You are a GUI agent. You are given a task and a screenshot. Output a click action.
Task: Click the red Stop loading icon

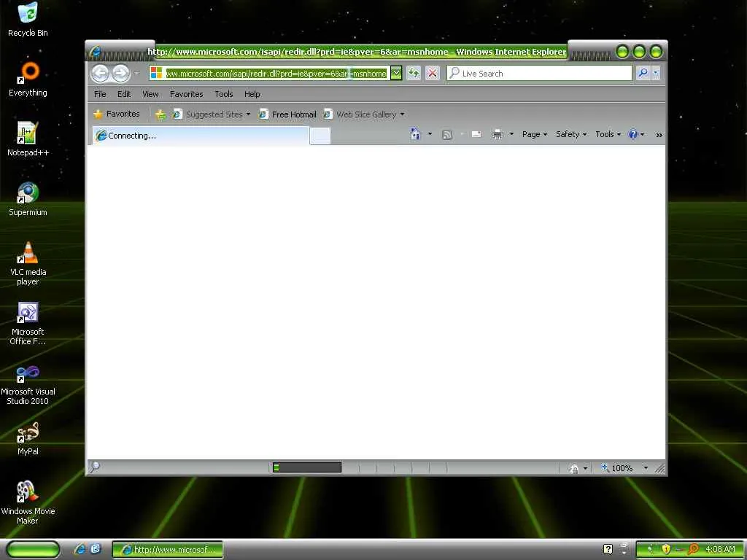[x=432, y=74]
